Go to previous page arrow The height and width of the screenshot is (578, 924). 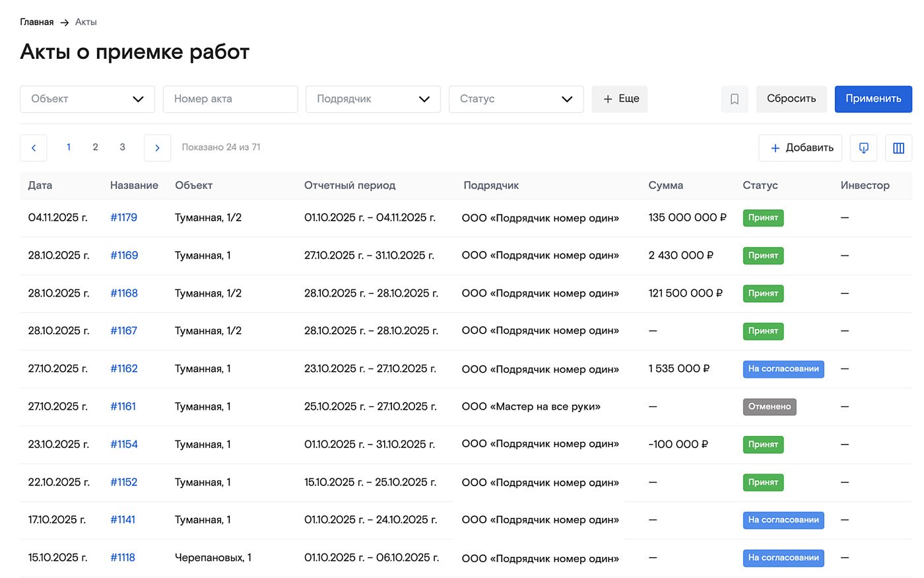pyautogui.click(x=34, y=148)
